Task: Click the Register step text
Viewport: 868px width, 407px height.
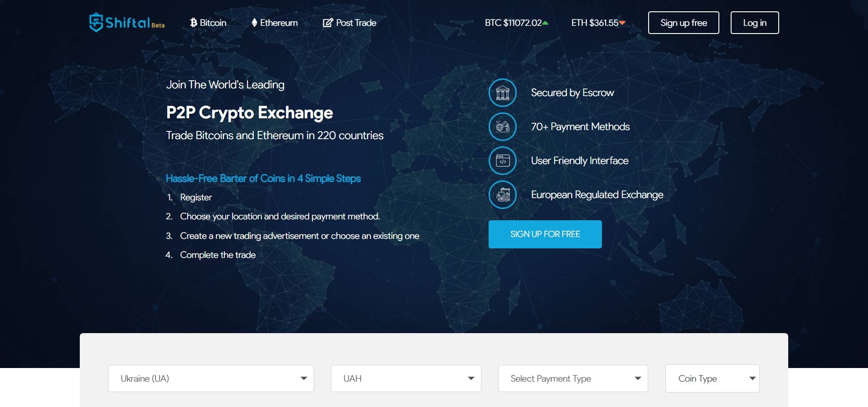Action: click(196, 198)
